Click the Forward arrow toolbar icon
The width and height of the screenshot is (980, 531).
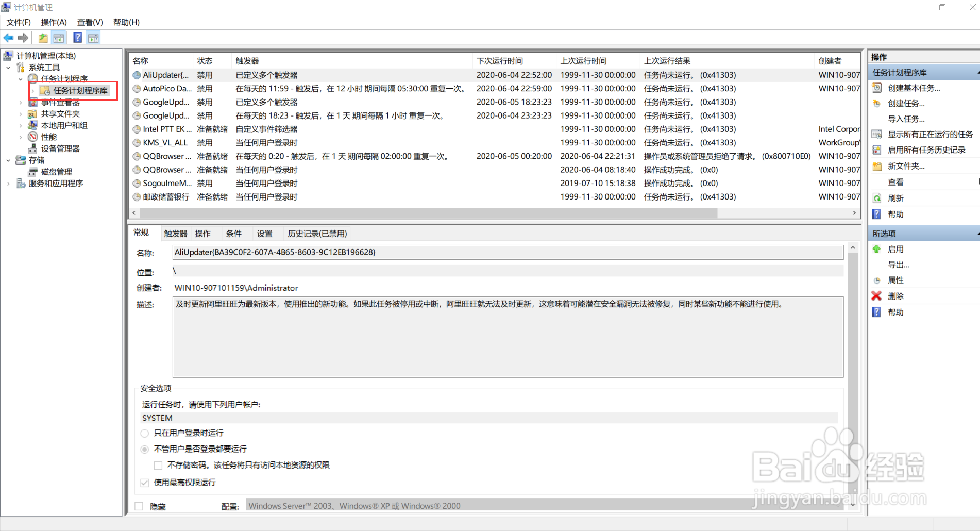coord(23,38)
